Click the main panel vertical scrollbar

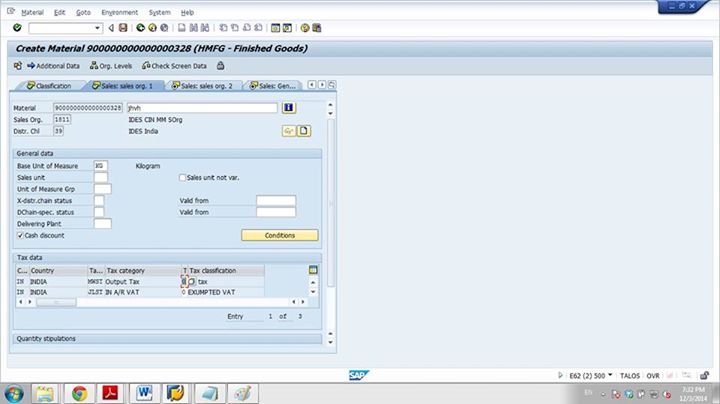coord(330,202)
